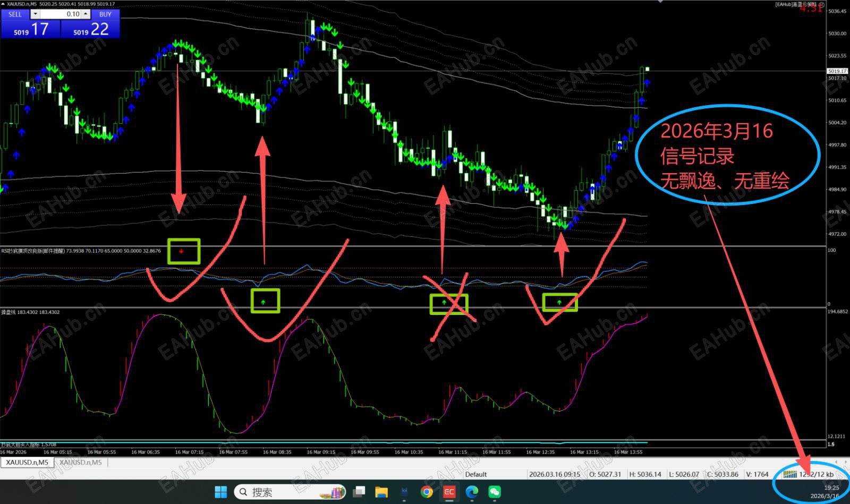Open the red EC app on taskbar
Image resolution: width=850 pixels, height=504 pixels.
click(449, 492)
